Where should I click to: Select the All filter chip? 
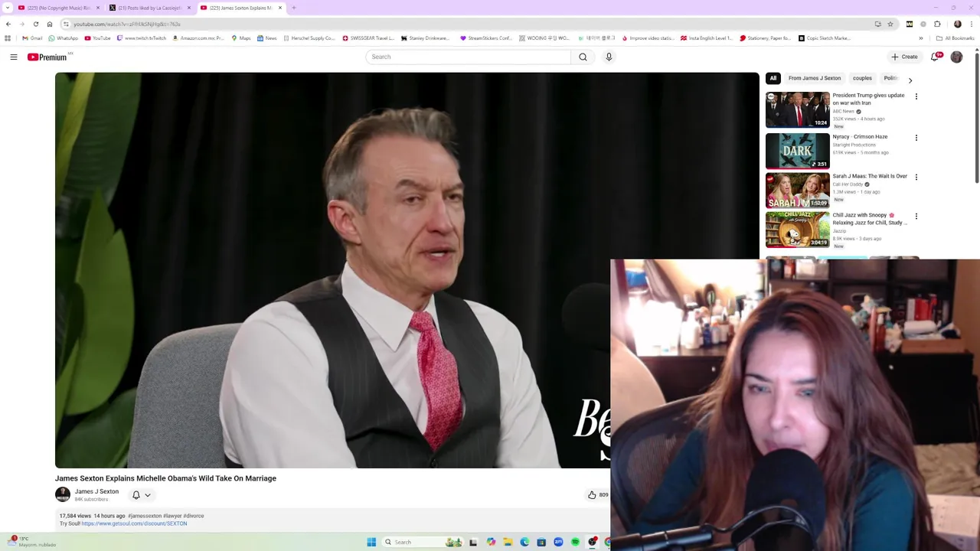point(773,78)
